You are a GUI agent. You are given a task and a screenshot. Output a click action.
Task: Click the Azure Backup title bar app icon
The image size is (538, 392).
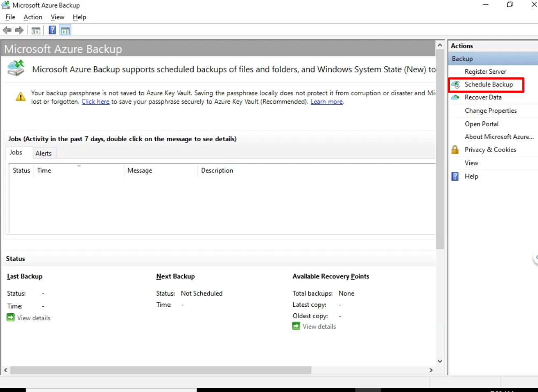6,5
